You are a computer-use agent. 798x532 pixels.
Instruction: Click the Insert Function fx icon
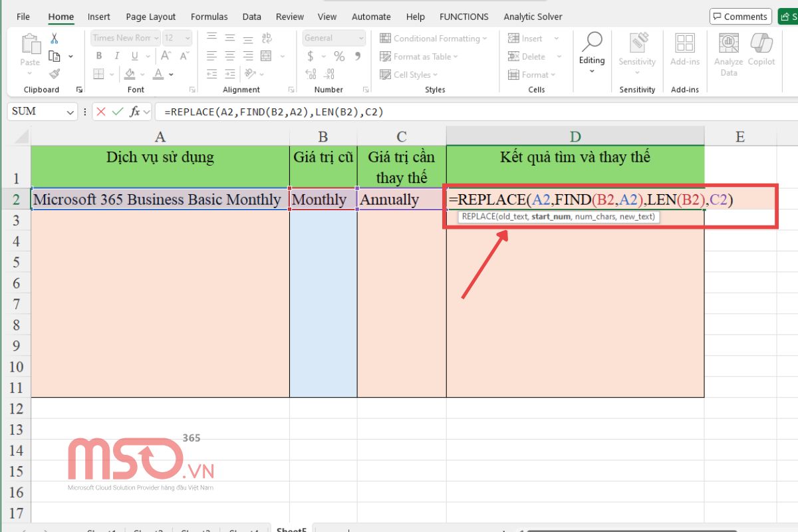pyautogui.click(x=135, y=112)
